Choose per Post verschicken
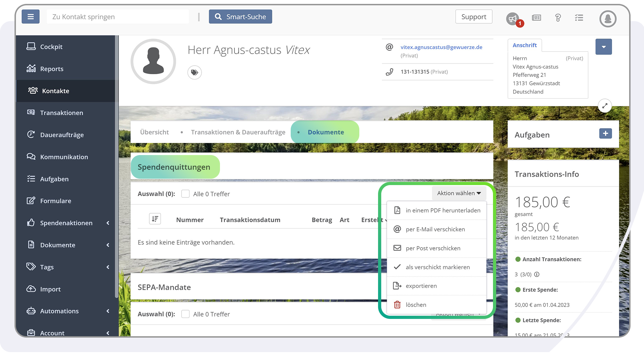 coord(437,248)
